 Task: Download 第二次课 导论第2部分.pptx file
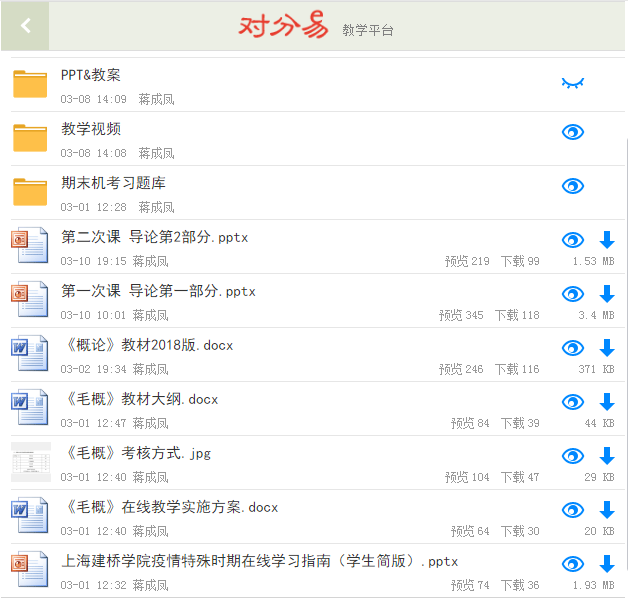click(606, 240)
